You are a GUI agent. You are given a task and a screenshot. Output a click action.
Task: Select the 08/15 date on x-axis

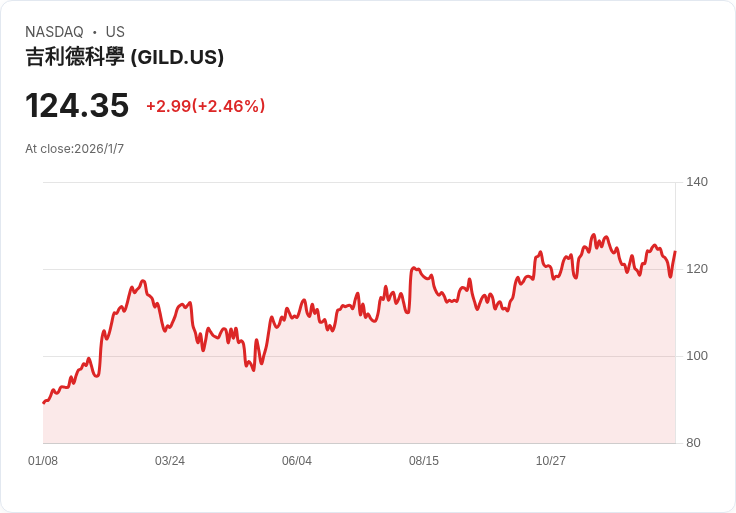pos(424,461)
